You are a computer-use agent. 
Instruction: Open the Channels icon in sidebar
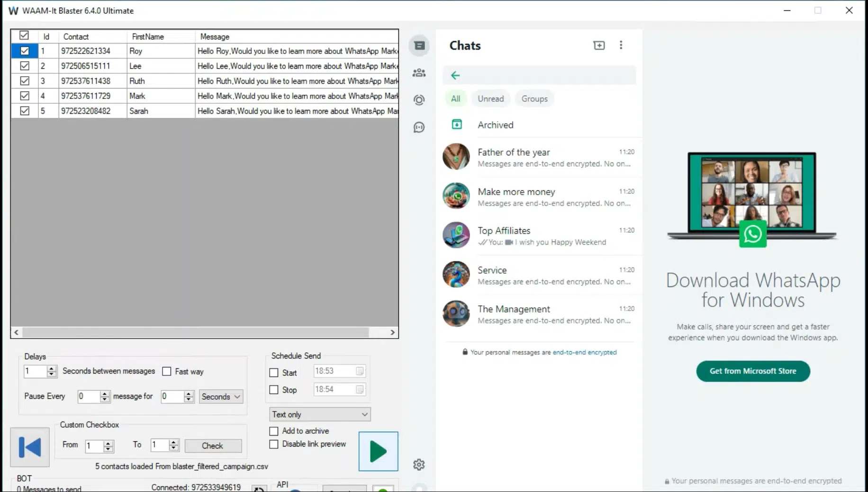[x=419, y=127]
